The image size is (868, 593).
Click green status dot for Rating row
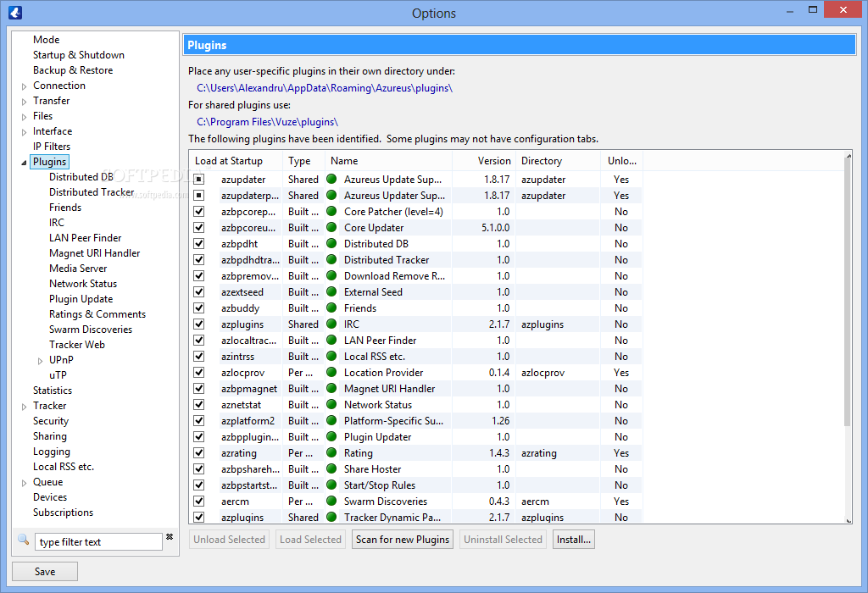coord(331,452)
